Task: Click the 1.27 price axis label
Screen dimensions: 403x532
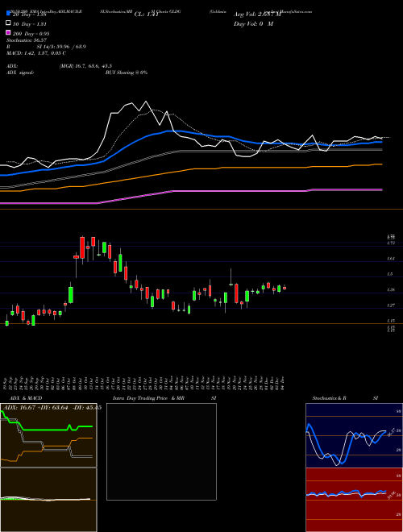Action: pos(390,305)
